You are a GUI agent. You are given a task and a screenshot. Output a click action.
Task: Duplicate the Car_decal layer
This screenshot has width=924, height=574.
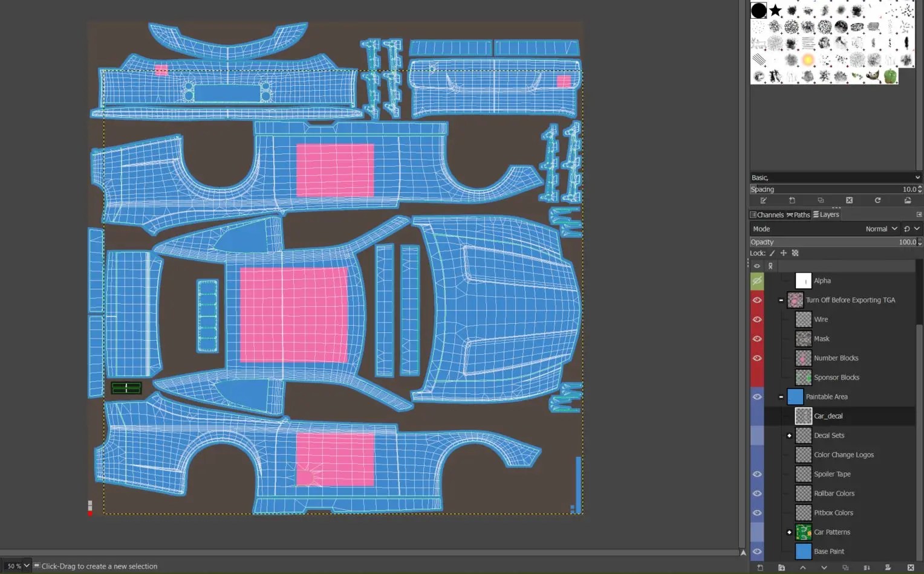tap(845, 568)
